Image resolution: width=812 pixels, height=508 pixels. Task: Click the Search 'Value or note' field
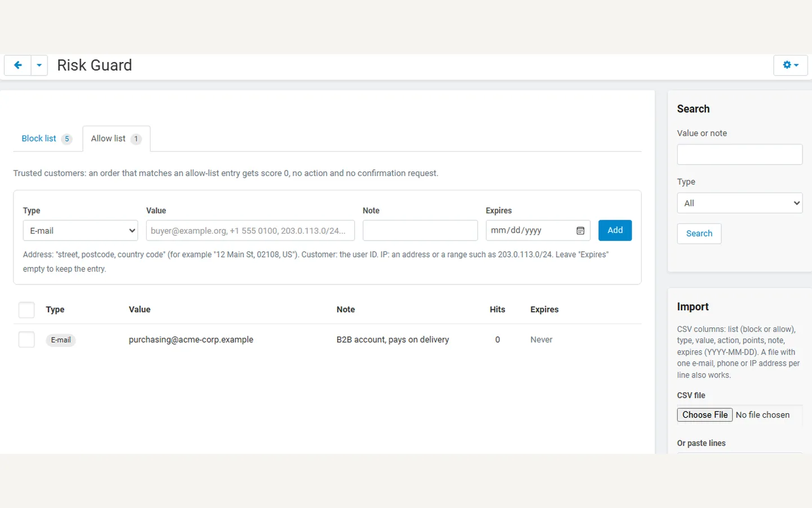(740, 154)
